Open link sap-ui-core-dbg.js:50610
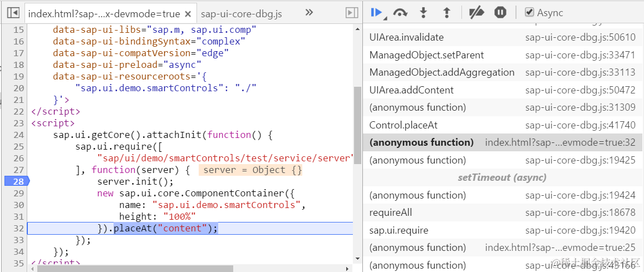644x272 pixels. click(x=581, y=37)
